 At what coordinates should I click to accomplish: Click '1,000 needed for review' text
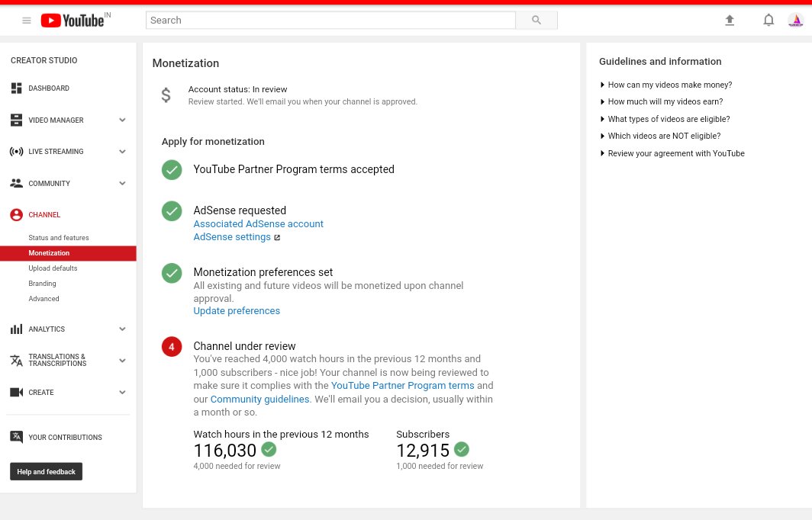tap(440, 466)
